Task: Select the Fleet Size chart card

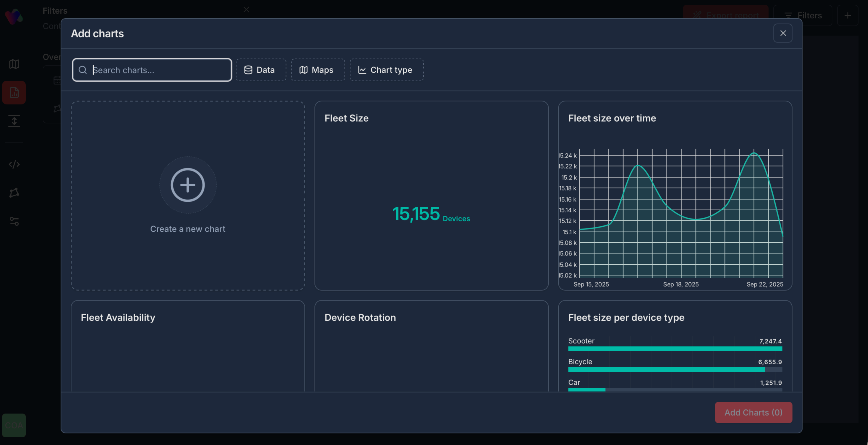Action: click(x=431, y=196)
